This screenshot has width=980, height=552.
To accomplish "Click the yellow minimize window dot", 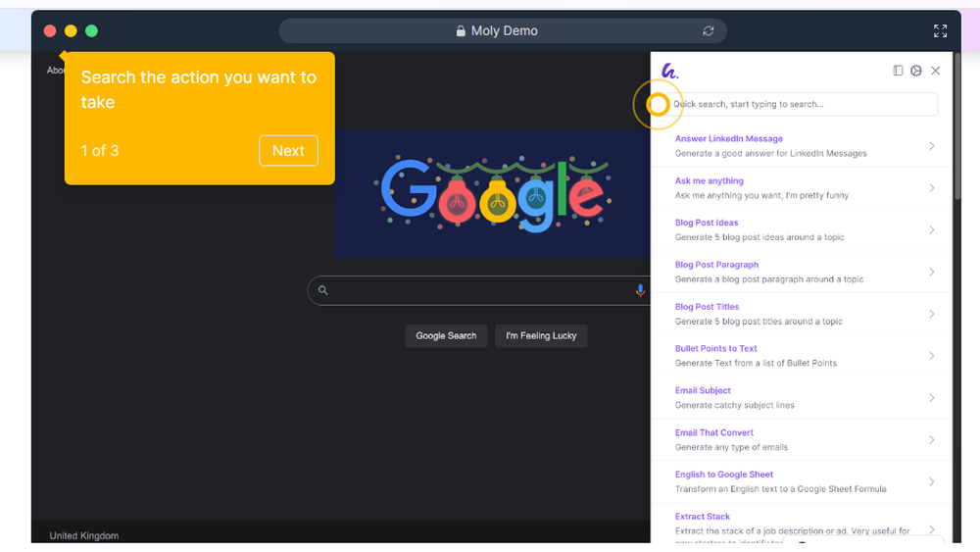I will click(x=71, y=30).
